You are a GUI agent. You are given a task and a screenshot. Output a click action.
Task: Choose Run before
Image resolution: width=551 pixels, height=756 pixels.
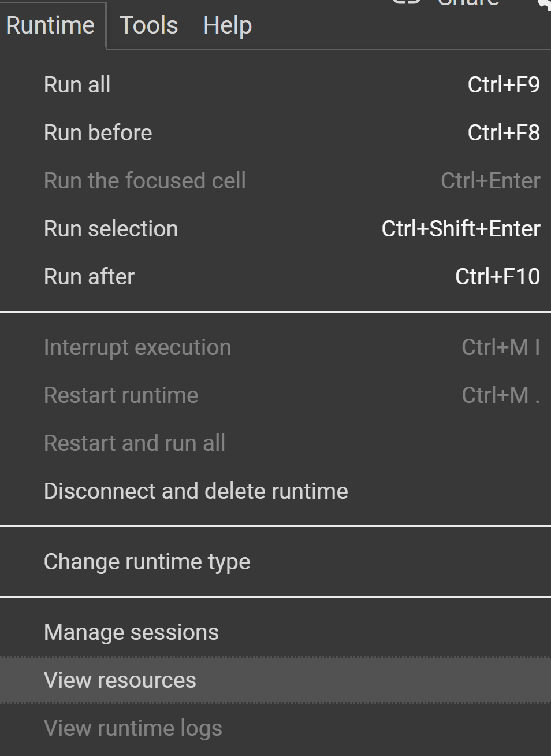(98, 132)
